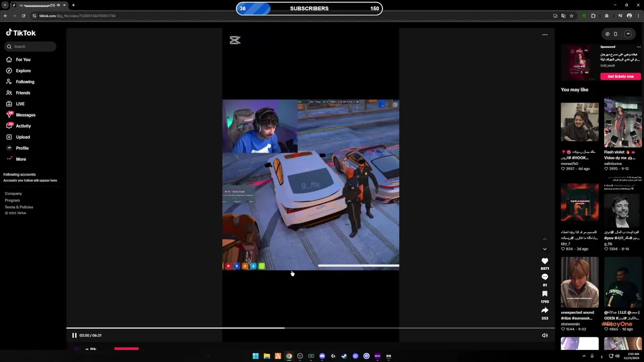Open the TikTok profile avatar at top right

pyautogui.click(x=628, y=34)
